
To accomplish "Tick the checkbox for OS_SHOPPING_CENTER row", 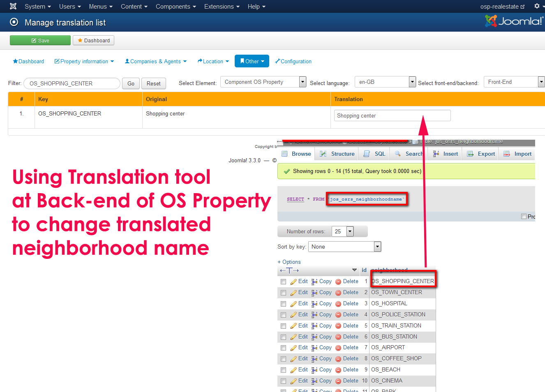I will click(x=283, y=281).
